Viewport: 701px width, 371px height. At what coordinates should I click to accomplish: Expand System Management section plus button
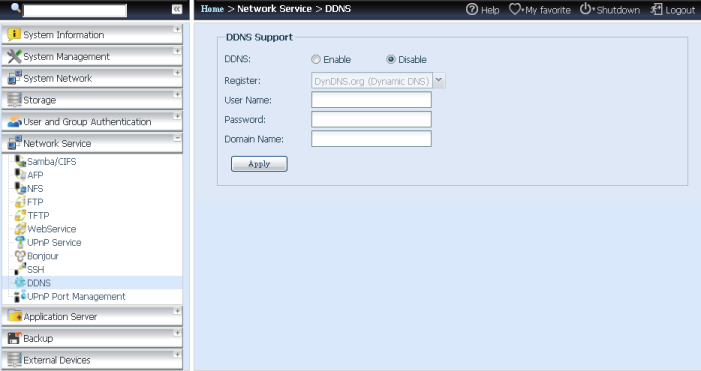tap(177, 51)
